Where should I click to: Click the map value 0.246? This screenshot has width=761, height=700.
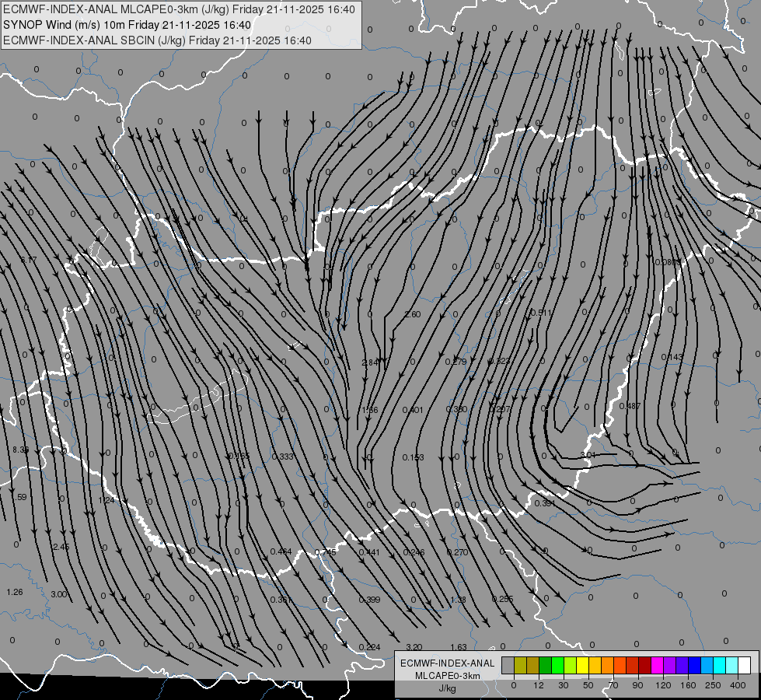(414, 552)
